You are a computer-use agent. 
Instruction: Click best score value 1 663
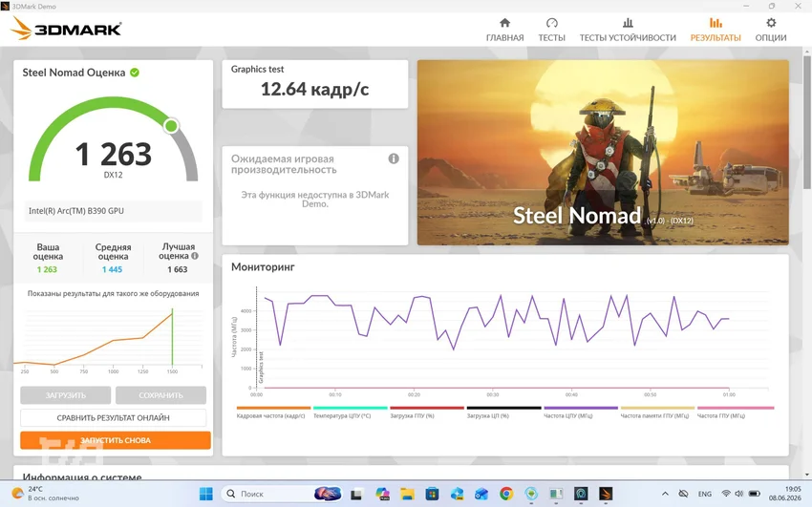click(x=177, y=269)
